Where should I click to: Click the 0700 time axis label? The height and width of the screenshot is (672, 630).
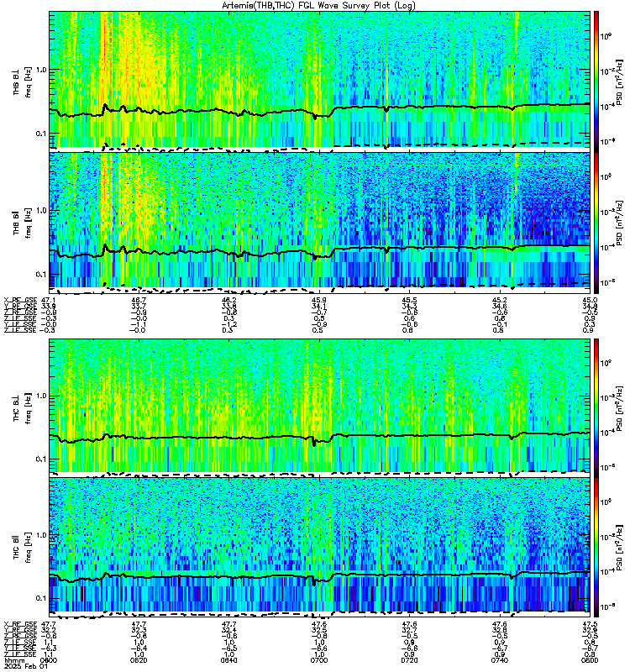pos(319,660)
